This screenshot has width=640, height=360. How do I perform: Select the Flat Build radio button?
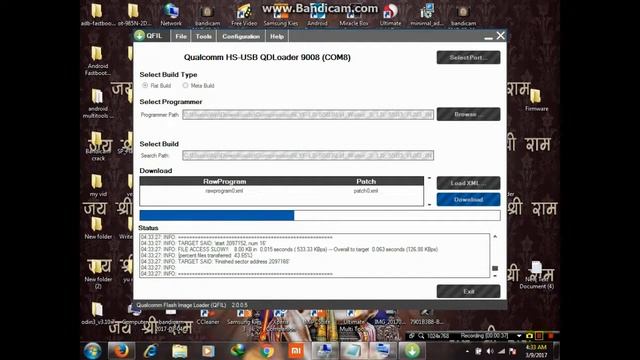coord(145,85)
